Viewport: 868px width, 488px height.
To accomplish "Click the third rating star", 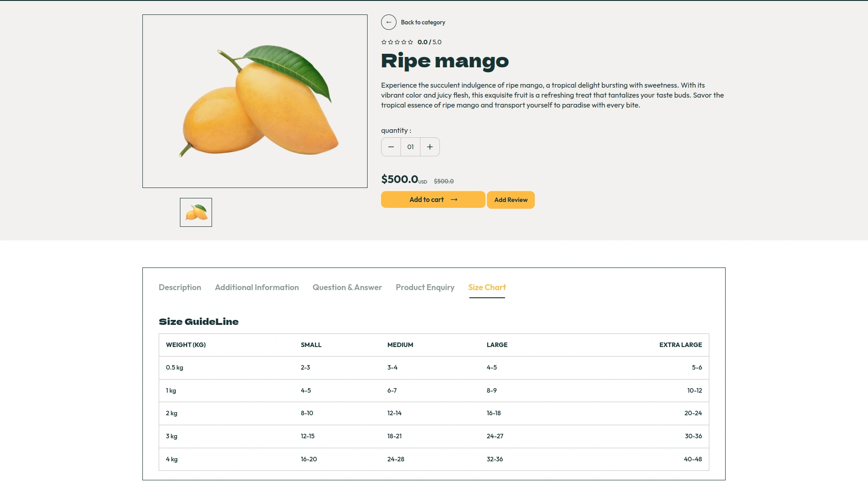I will pos(397,42).
